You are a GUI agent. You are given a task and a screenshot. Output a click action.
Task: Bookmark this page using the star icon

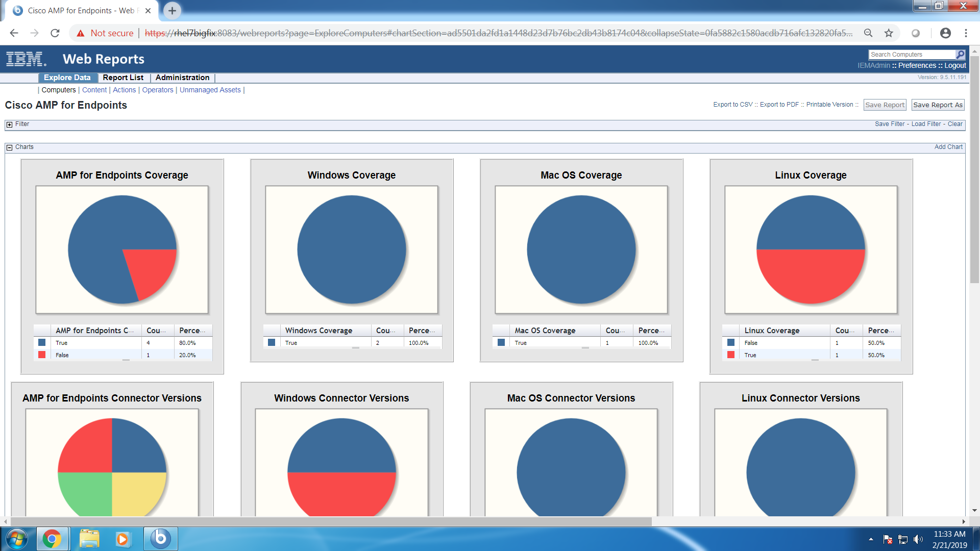click(889, 33)
